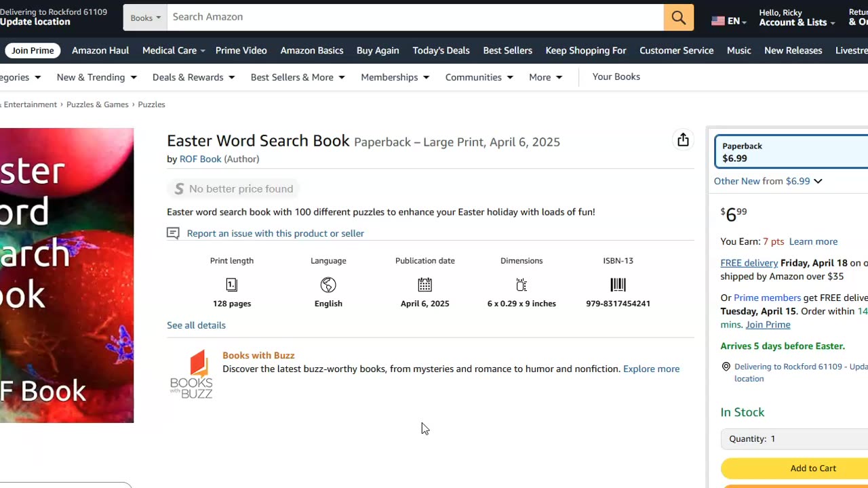This screenshot has height=488, width=868.
Task: Expand Other New from $6.99 offers
Action: coord(768,181)
